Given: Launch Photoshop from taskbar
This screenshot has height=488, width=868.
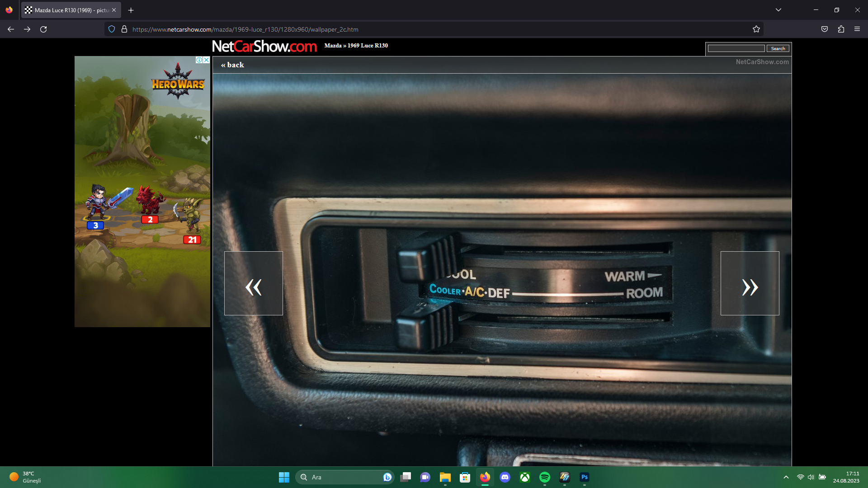Looking at the screenshot, I should pos(585,477).
